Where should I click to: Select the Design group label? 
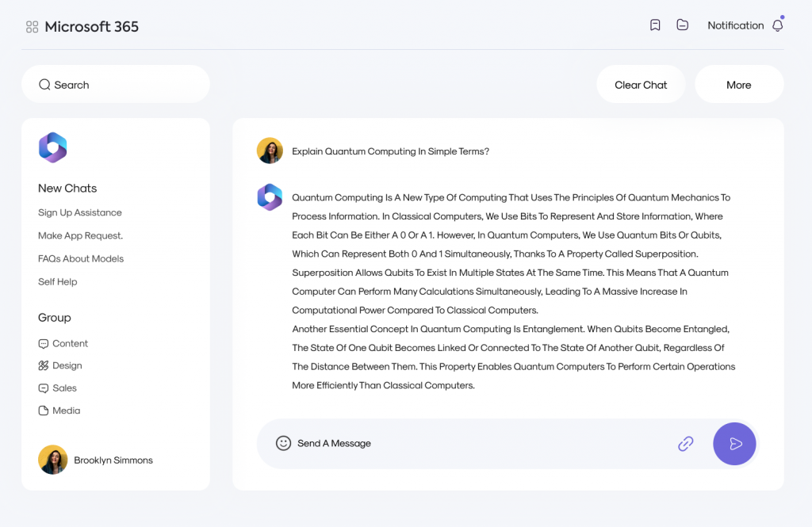click(x=67, y=365)
